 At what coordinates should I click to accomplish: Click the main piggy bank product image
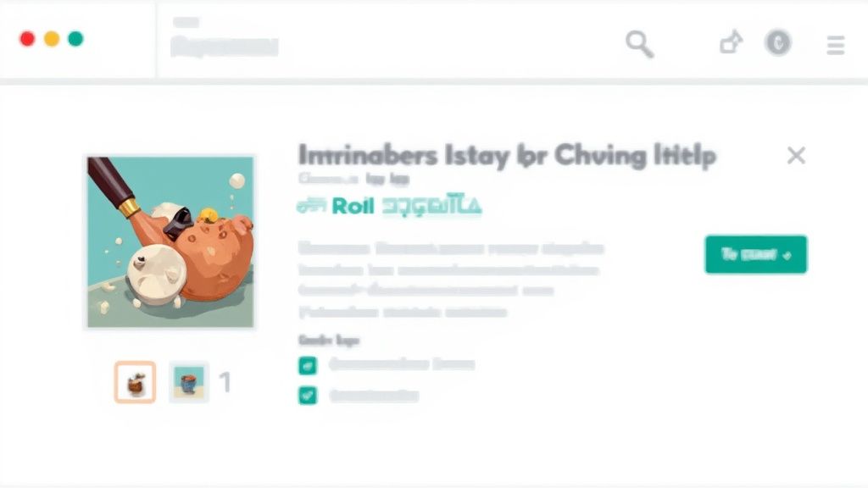click(x=170, y=241)
